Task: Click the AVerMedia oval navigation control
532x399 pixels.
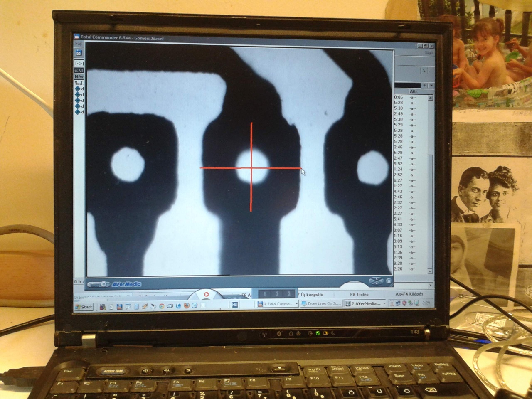Action: coord(376,281)
